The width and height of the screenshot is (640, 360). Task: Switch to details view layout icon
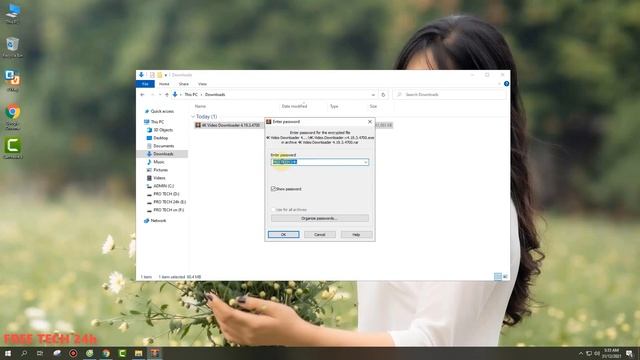[498, 277]
